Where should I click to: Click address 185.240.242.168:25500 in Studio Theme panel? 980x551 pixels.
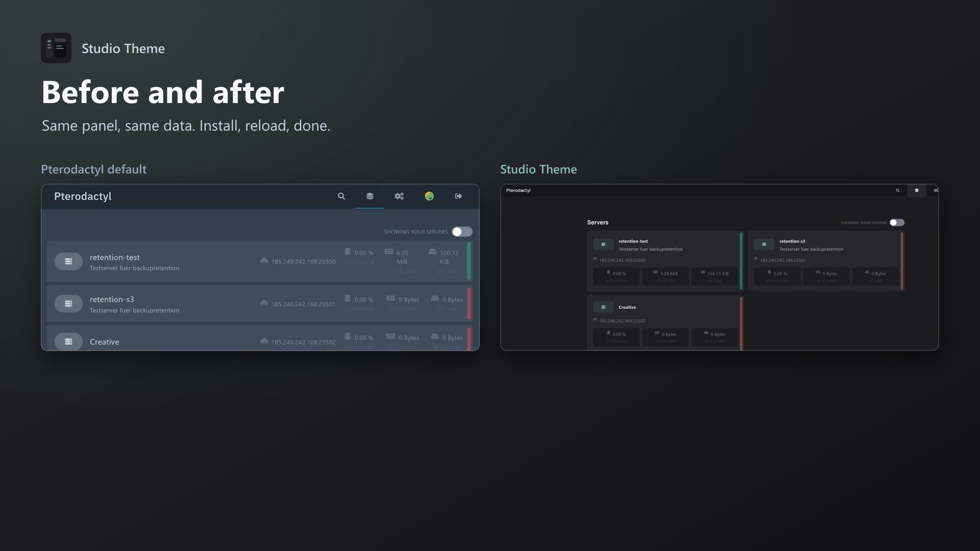point(622,260)
